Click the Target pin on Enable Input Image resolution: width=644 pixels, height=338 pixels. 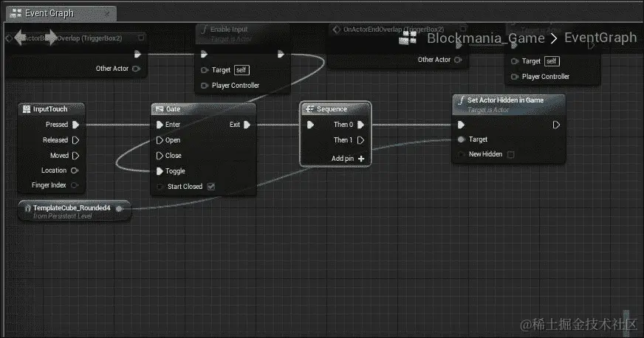205,70
